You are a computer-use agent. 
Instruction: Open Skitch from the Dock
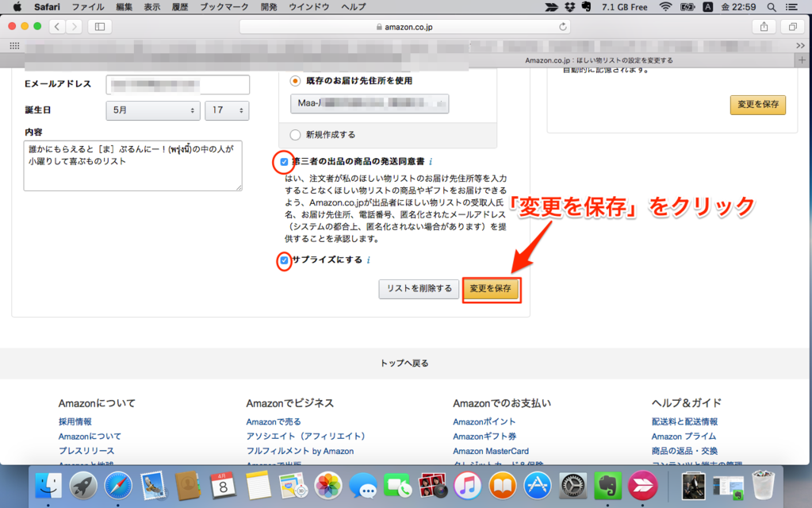(x=642, y=486)
